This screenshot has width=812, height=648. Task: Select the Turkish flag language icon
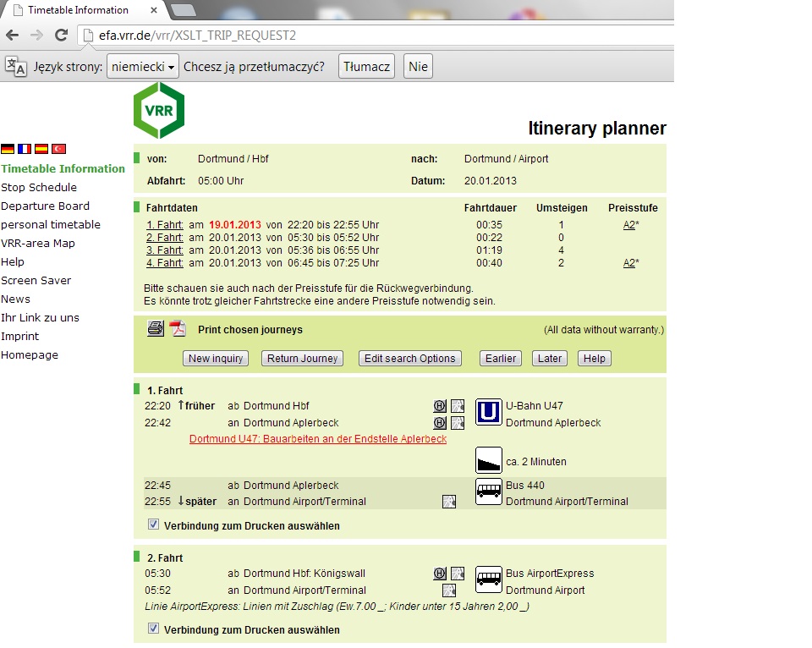58,149
